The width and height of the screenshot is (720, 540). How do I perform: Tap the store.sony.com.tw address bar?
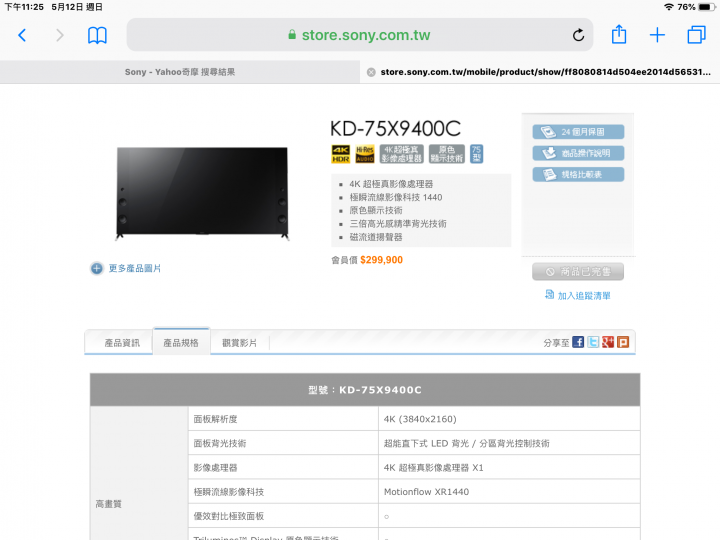pos(360,35)
